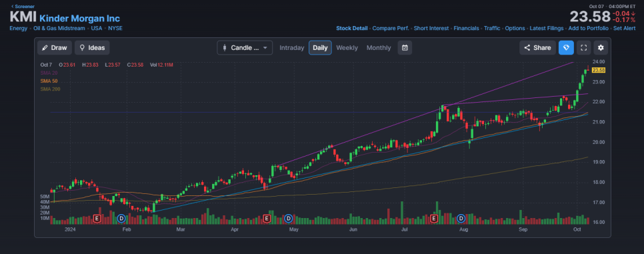Switch to Monthly timeframe
Image resolution: width=644 pixels, height=254 pixels.
pos(379,48)
